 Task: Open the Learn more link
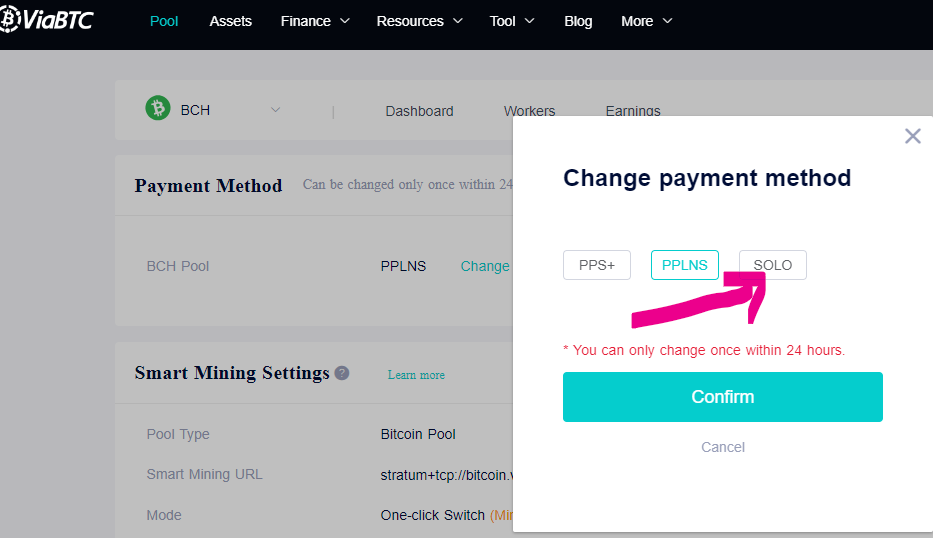click(416, 375)
